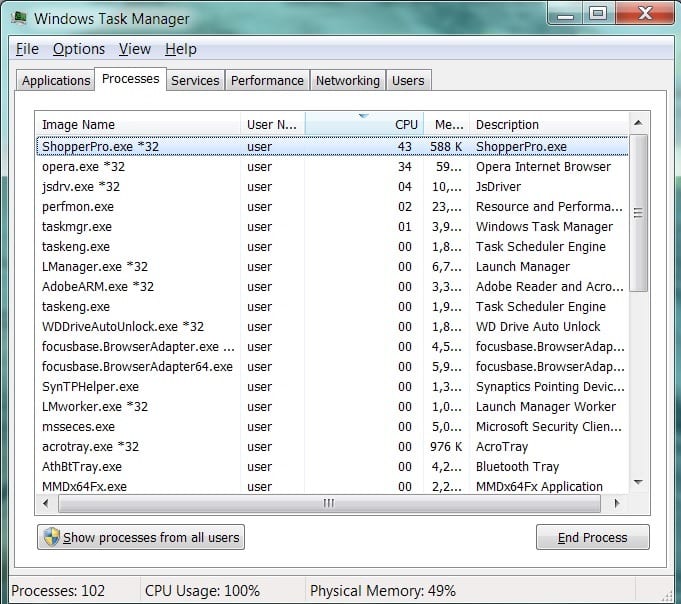This screenshot has width=681, height=604.
Task: Click Show processes from all users
Action: [x=141, y=537]
